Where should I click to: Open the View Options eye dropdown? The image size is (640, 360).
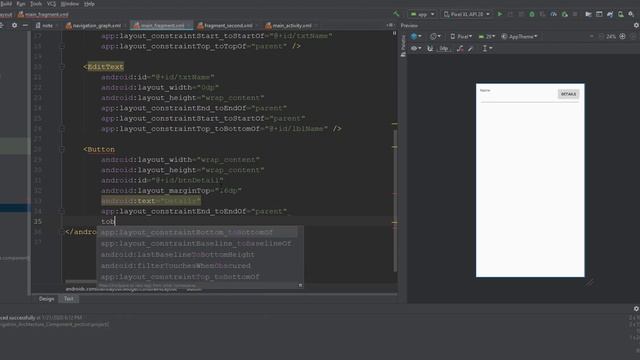pyautogui.click(x=416, y=48)
